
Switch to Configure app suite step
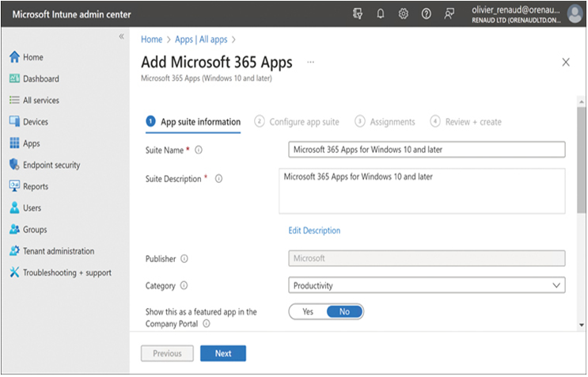point(297,122)
